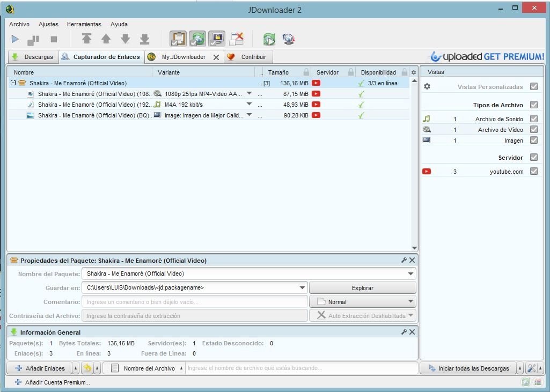Open the Nombre del Archivo search-type dropdown

144,368
